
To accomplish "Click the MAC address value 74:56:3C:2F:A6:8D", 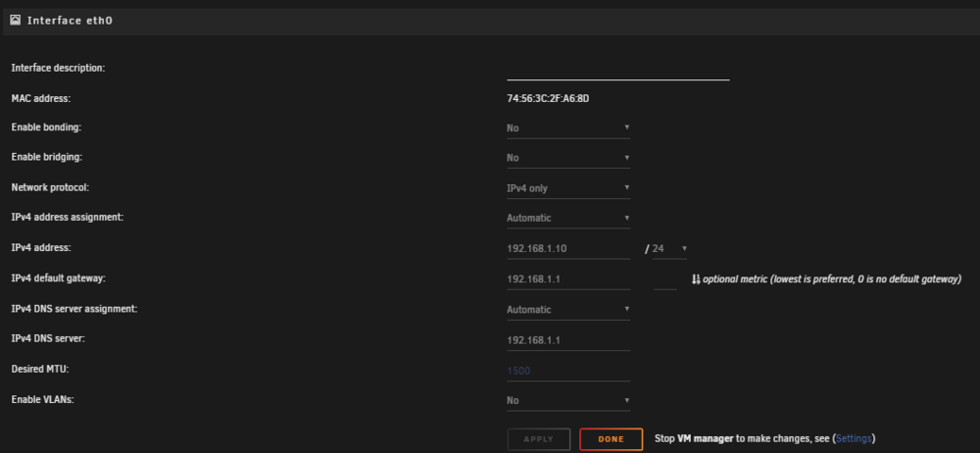I will pyautogui.click(x=548, y=98).
